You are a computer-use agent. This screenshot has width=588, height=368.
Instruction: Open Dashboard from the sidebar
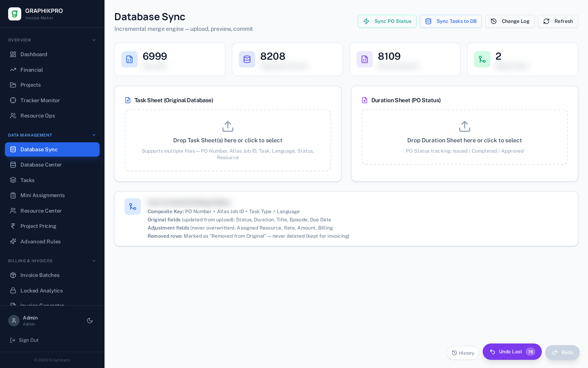(x=52, y=54)
